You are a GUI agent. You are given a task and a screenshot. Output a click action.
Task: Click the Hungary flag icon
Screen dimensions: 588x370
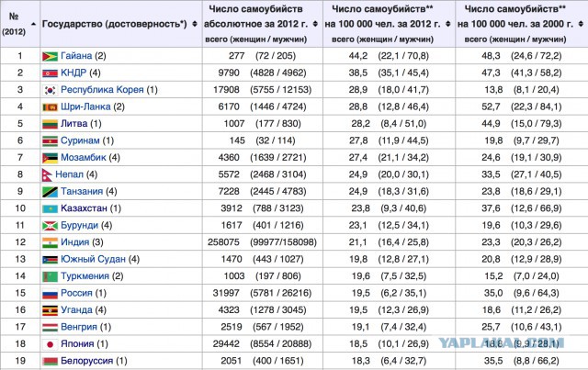[x=50, y=327]
